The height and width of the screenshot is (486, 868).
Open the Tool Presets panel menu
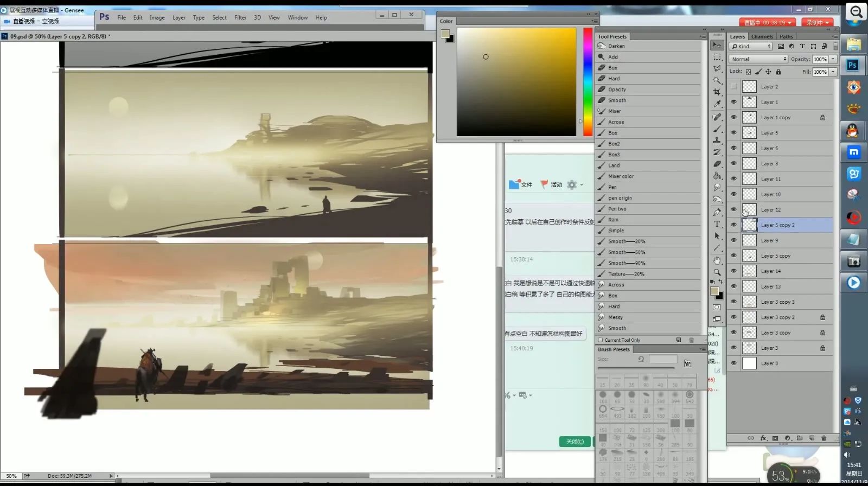pyautogui.click(x=703, y=36)
